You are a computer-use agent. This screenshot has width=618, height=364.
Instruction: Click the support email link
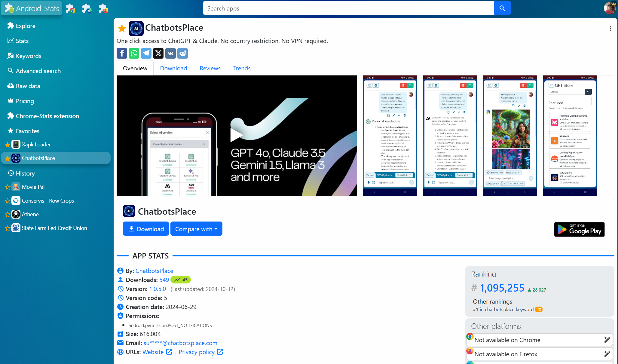[180, 343]
